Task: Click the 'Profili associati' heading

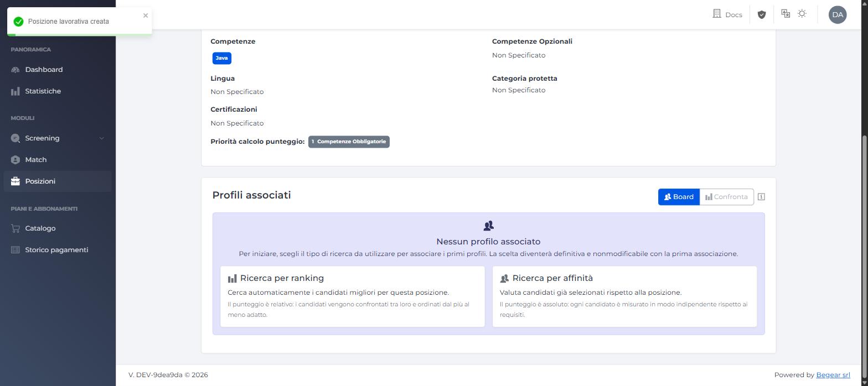Action: pos(251,195)
